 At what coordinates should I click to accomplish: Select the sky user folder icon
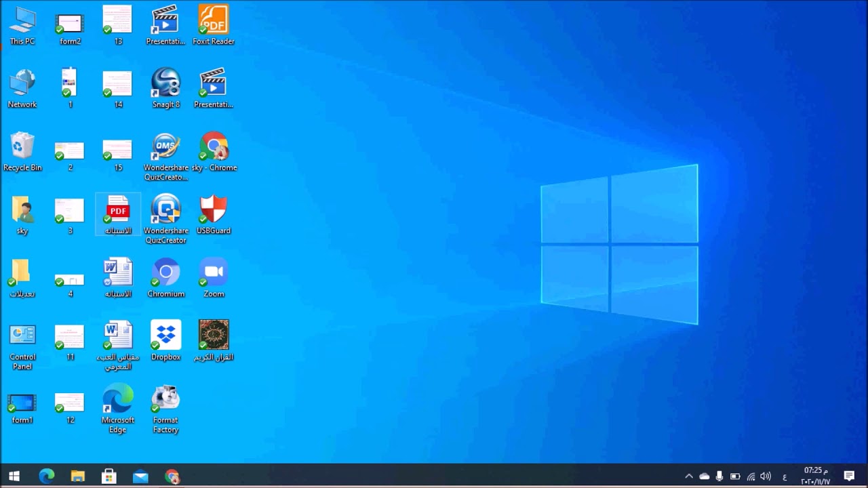point(22,215)
